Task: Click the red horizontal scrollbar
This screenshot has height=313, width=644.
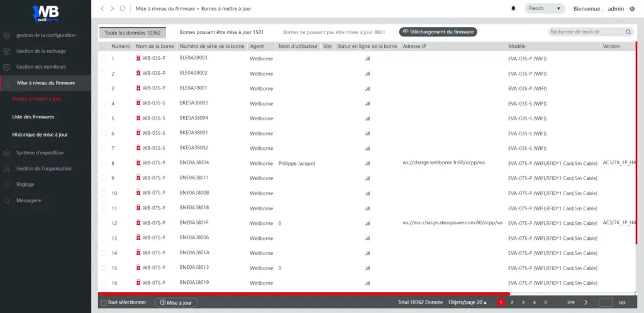Action: [304, 293]
